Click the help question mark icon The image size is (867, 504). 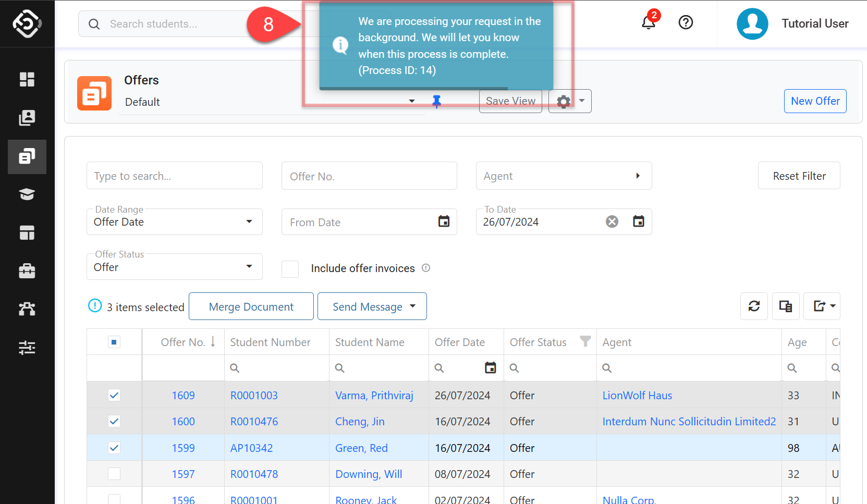coord(686,22)
